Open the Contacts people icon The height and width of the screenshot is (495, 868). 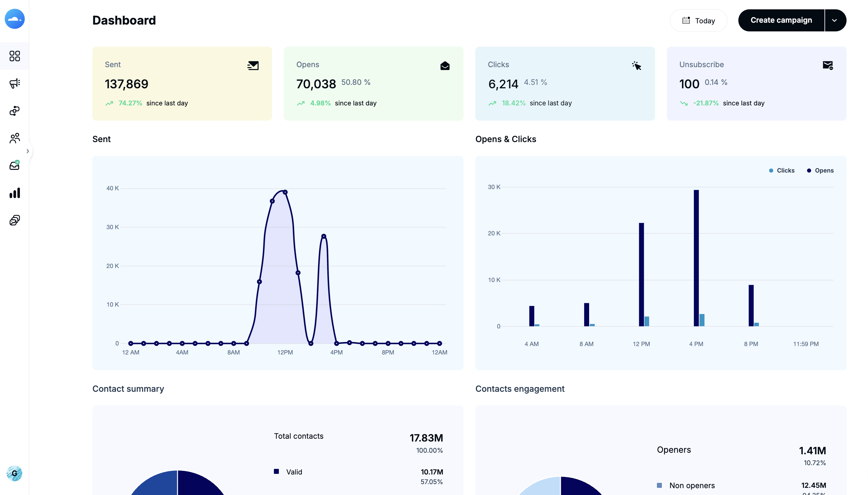[x=15, y=138]
